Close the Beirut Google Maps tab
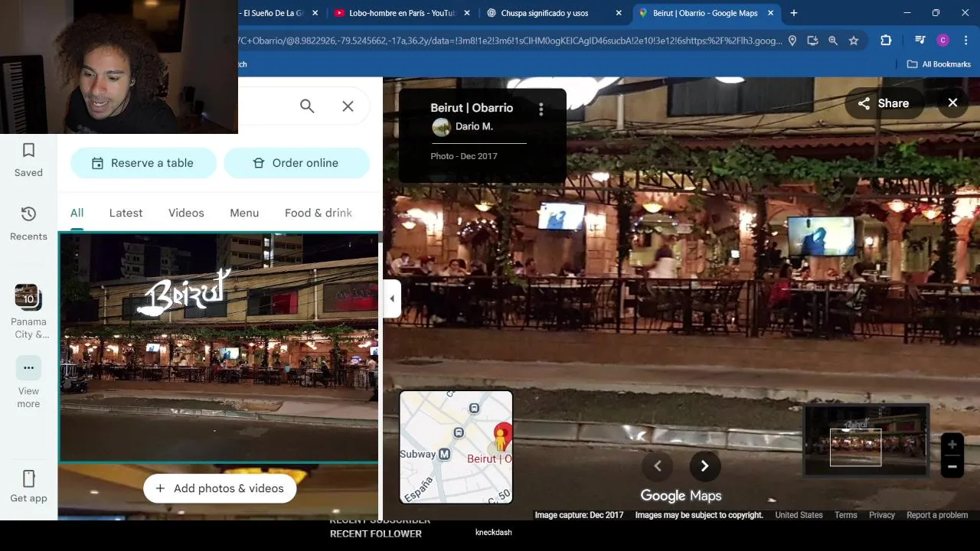The width and height of the screenshot is (980, 551). [x=771, y=13]
